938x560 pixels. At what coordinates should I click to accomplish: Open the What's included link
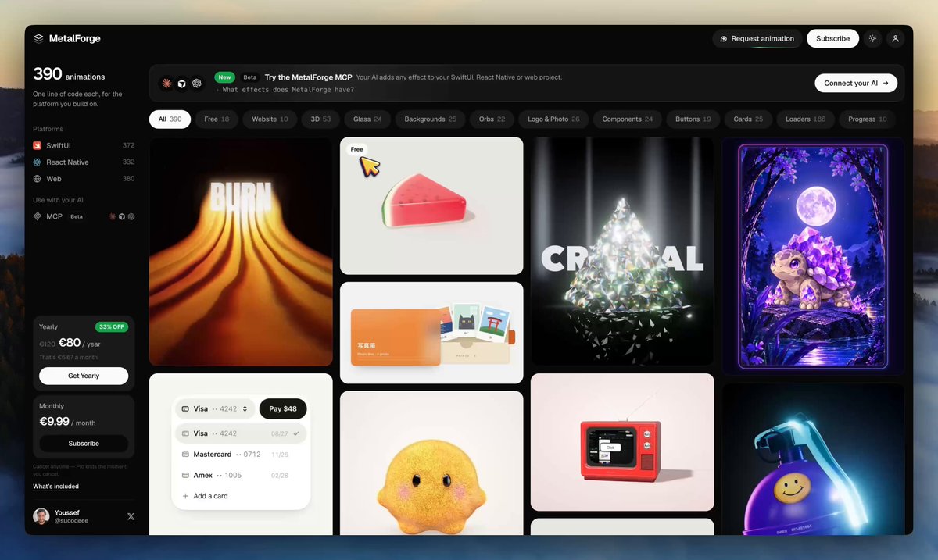[55, 487]
